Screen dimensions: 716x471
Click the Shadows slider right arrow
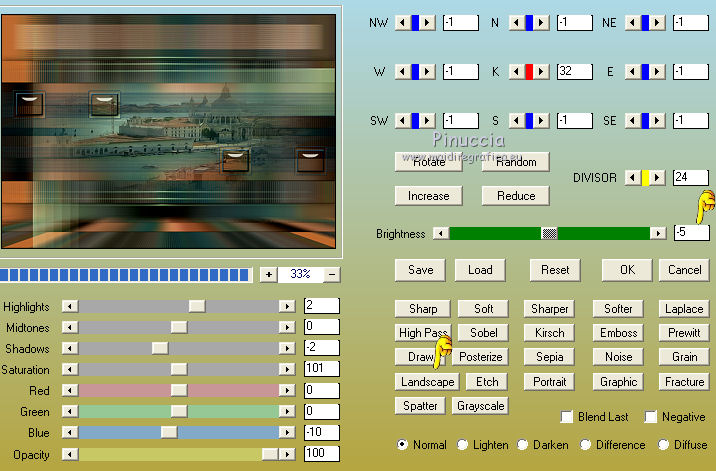(x=287, y=348)
